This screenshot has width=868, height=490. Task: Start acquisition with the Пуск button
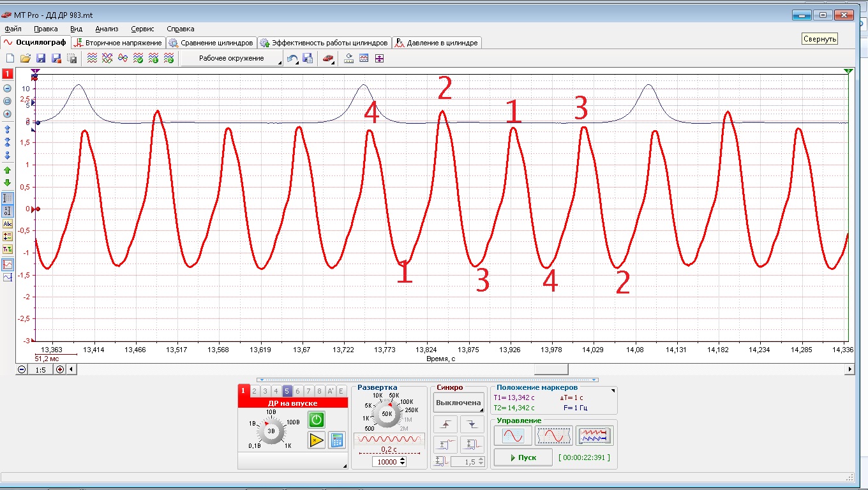pos(523,457)
